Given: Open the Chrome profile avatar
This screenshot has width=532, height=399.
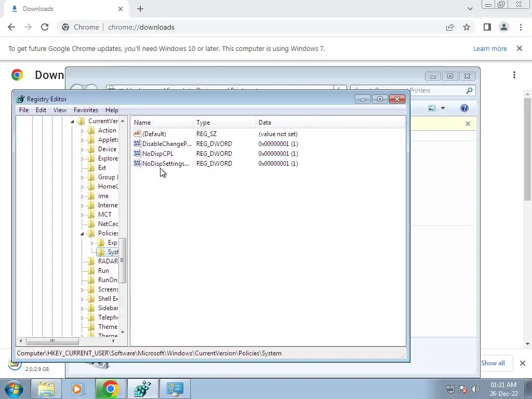Looking at the screenshot, I should click(x=504, y=27).
